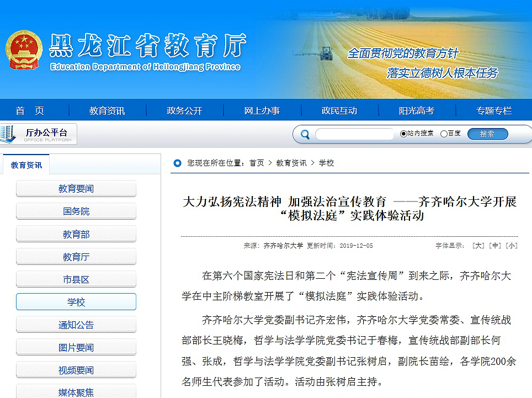This screenshot has height=398, width=532.
Task: Go to 阳光高考 in navigation bar
Action: (417, 110)
